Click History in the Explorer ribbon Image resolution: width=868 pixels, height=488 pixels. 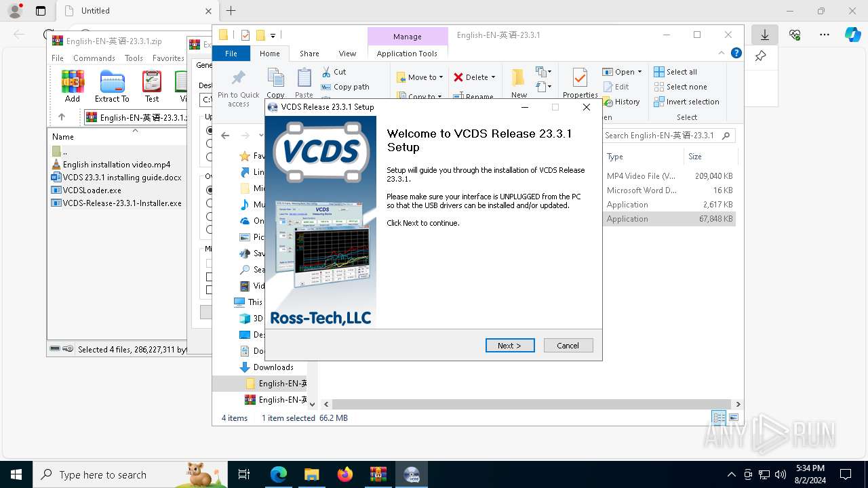621,102
